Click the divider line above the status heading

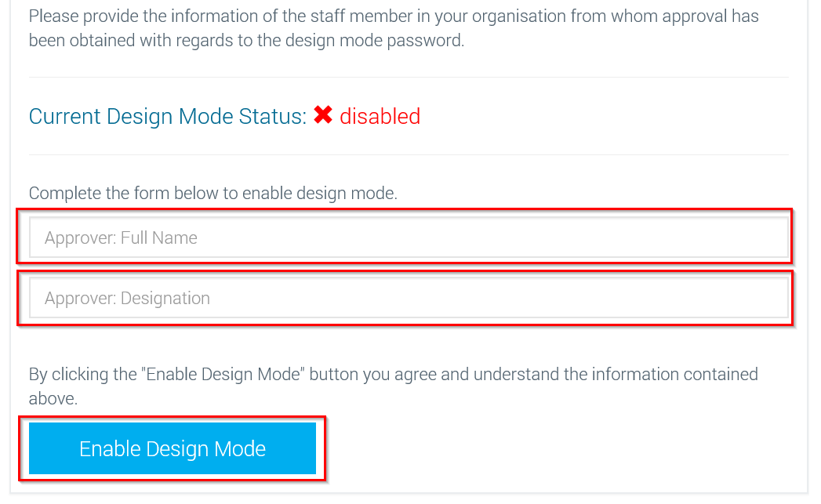pos(409,78)
